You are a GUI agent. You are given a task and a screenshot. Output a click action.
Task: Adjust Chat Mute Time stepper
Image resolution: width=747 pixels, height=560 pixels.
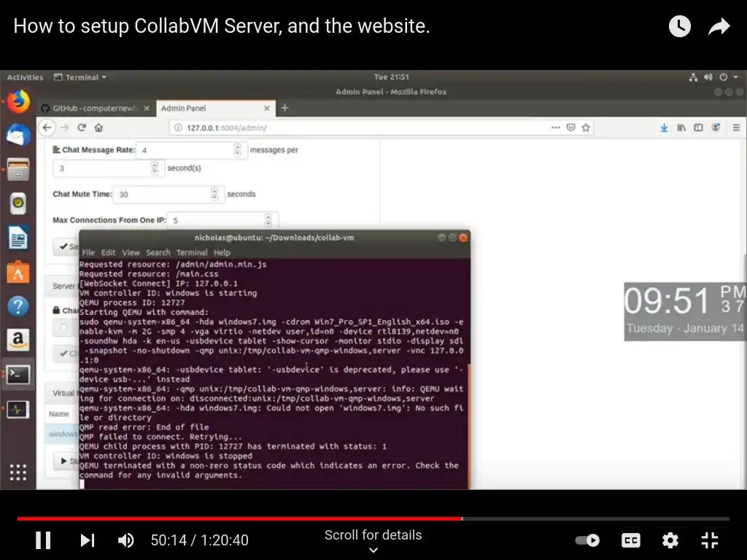214,194
